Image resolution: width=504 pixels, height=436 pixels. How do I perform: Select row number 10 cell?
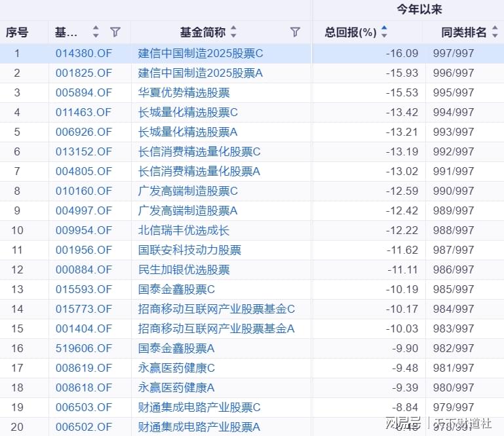point(17,230)
